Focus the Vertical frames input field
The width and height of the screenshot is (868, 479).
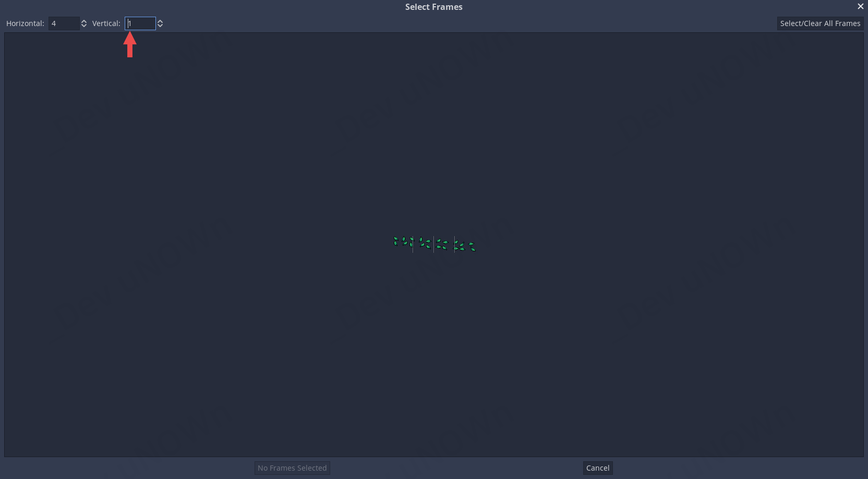pos(140,23)
